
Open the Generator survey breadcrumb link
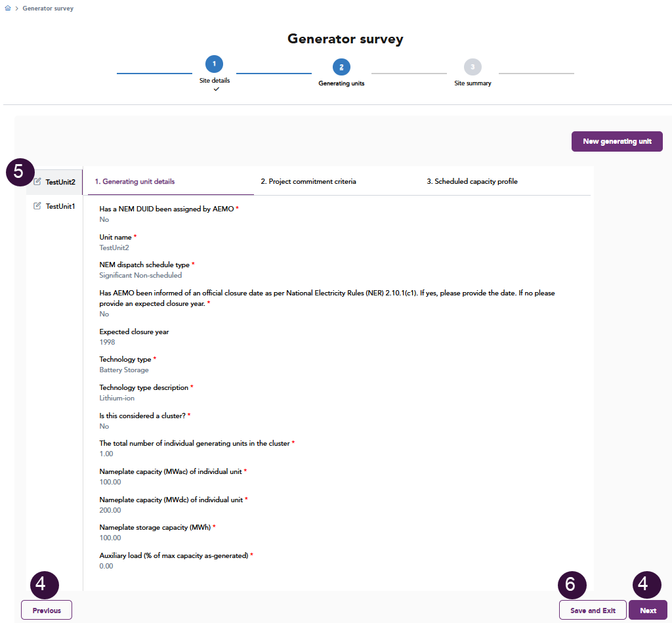(48, 9)
